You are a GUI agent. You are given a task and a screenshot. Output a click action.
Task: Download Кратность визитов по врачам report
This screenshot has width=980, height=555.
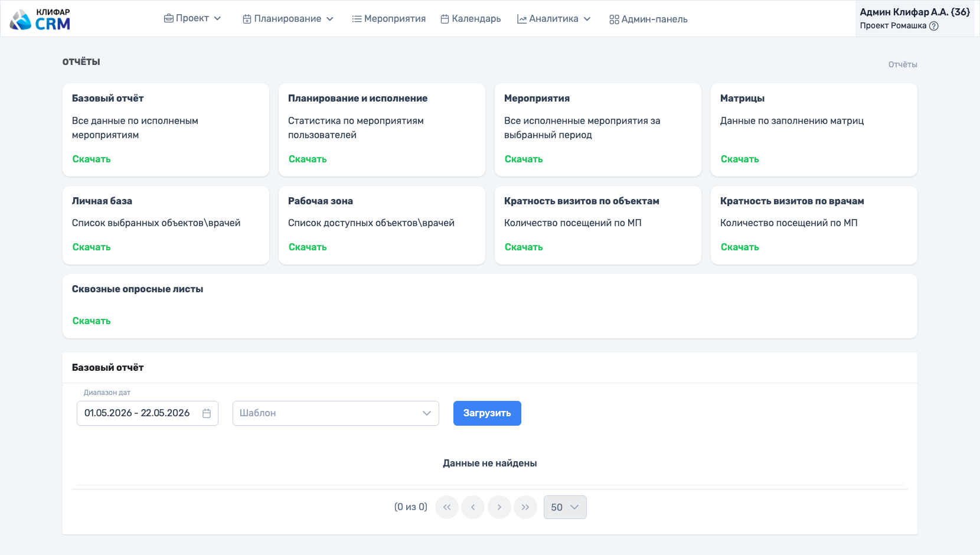pos(740,247)
